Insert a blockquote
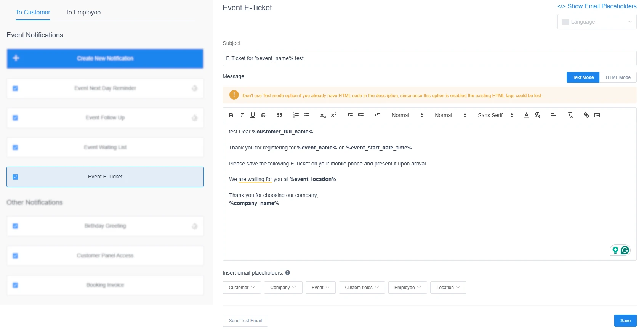 (x=279, y=115)
